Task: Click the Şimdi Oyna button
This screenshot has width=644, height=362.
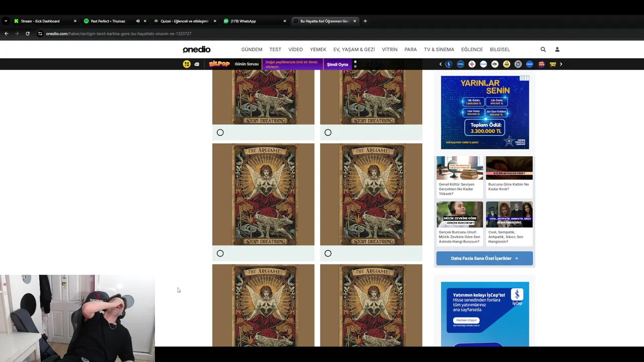Action: 338,64
